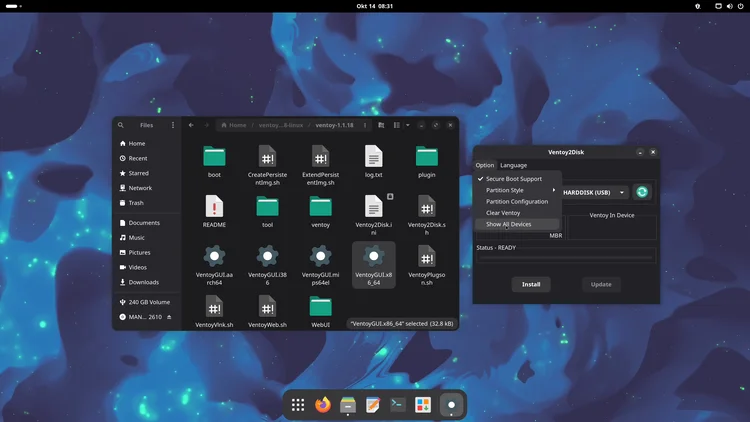750x422 pixels.
Task: Expand the Partition Style submenu
Action: (517, 190)
